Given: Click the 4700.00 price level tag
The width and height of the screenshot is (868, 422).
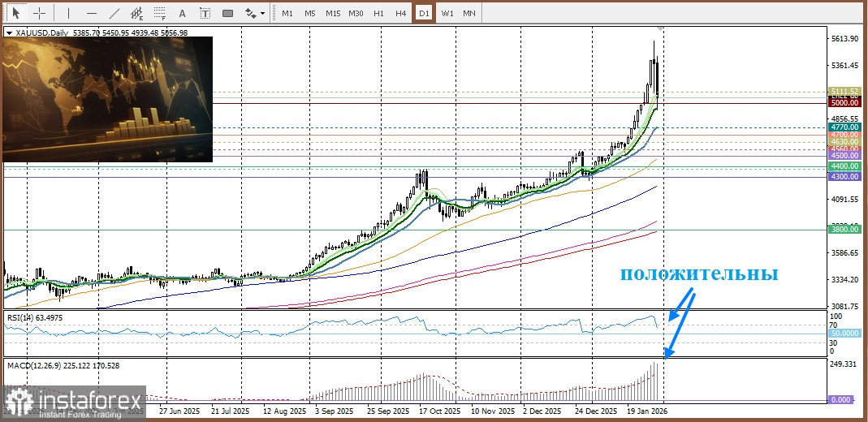Looking at the screenshot, I should click(x=844, y=135).
